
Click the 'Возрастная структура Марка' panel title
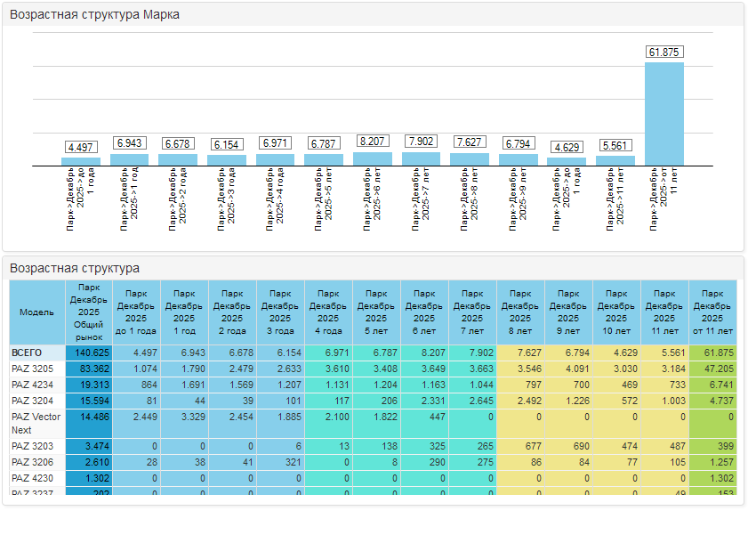point(94,14)
